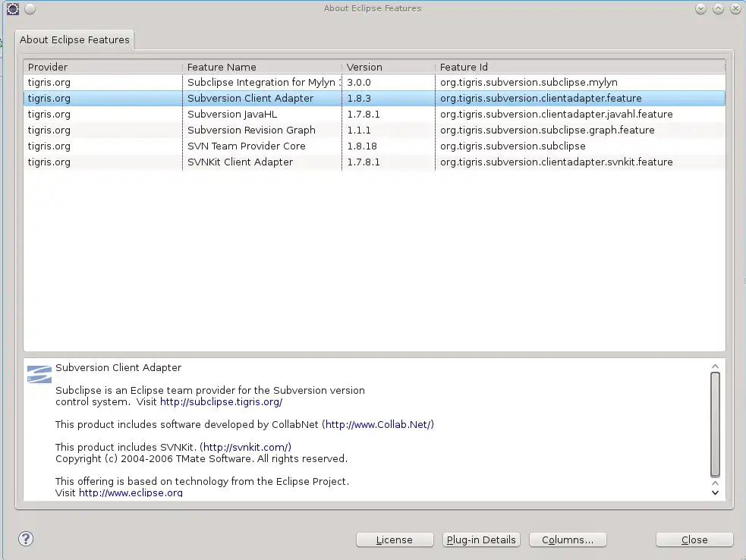Sort by Version column header
The image size is (746, 560).
(389, 67)
